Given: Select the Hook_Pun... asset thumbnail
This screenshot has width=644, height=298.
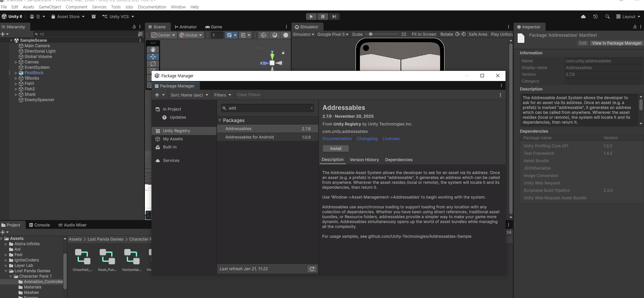Looking at the screenshot, I should tap(107, 260).
